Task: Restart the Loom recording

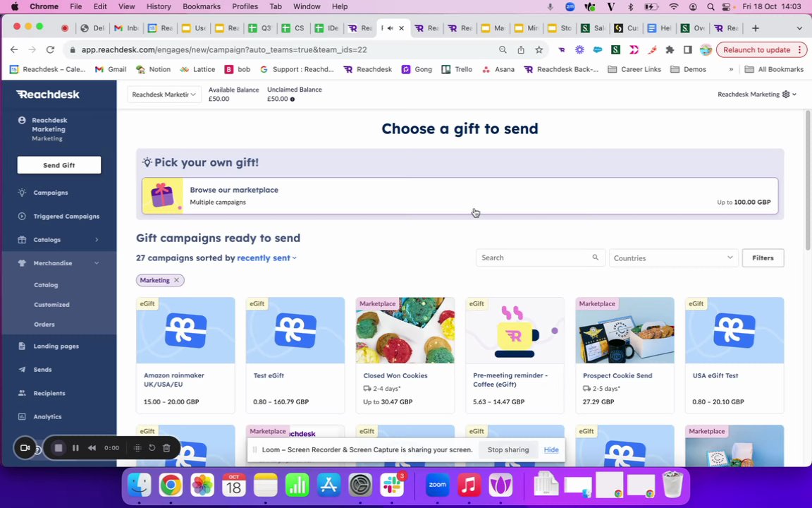Action: [152, 448]
